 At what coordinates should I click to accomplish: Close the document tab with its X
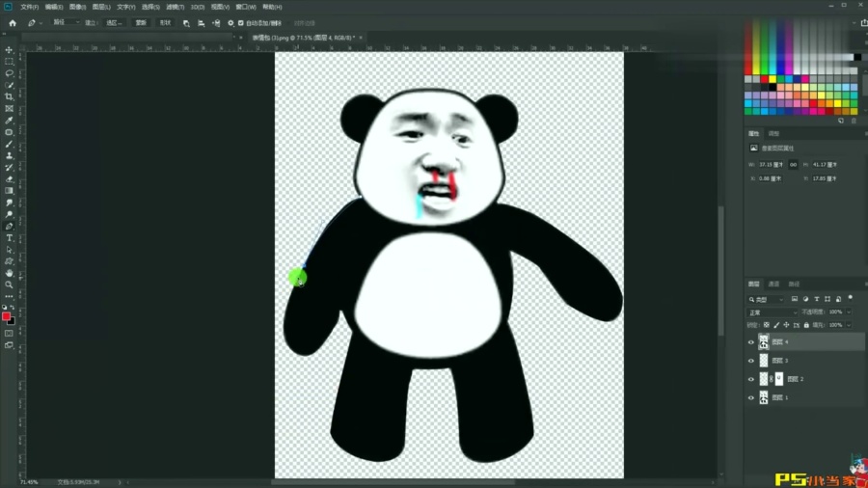[x=361, y=38]
